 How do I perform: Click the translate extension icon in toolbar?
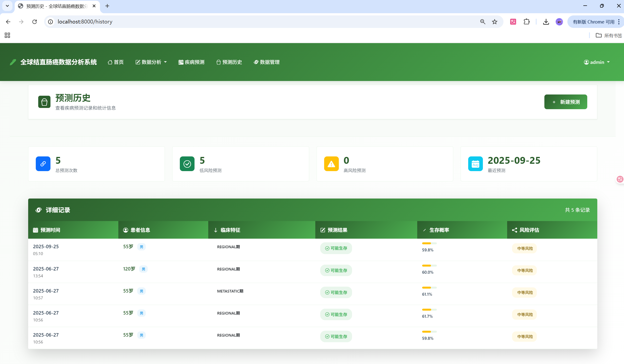click(513, 22)
